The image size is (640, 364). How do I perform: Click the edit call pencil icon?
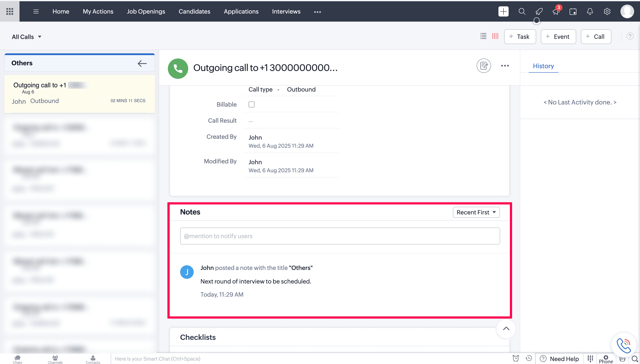pyautogui.click(x=484, y=66)
